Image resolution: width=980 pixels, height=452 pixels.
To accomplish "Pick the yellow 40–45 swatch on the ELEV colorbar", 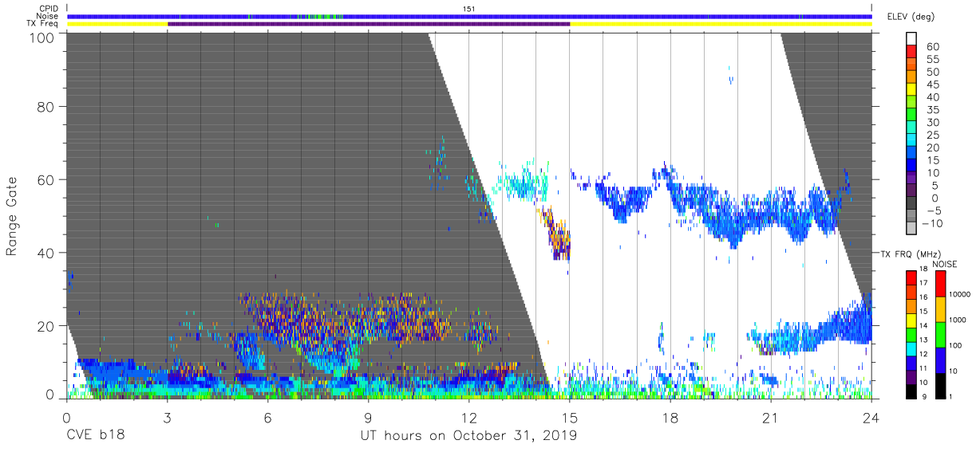I will 913,91.
